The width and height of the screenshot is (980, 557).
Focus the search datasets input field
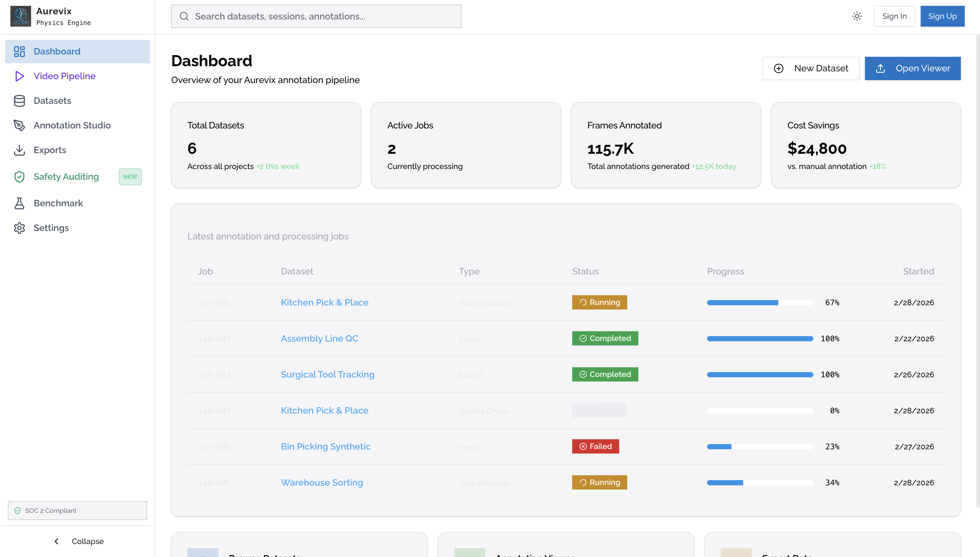[316, 17]
